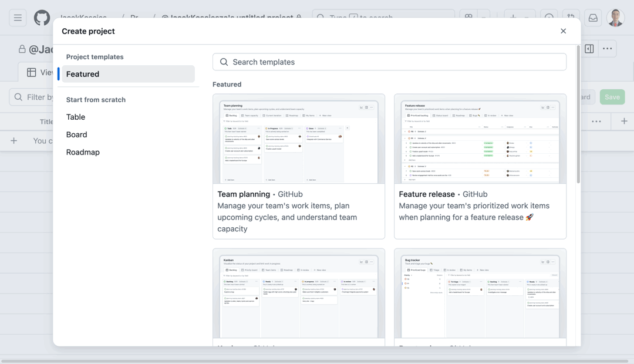Open the inbox notifications icon

click(593, 18)
